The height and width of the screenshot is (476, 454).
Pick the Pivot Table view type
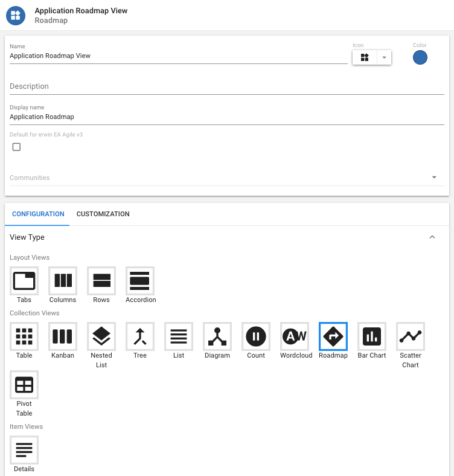pos(24,385)
